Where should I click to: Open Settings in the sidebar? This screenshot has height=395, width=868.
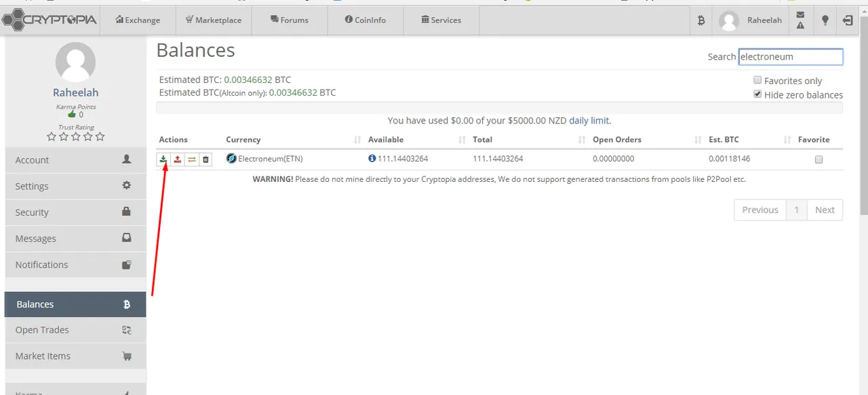click(75, 186)
